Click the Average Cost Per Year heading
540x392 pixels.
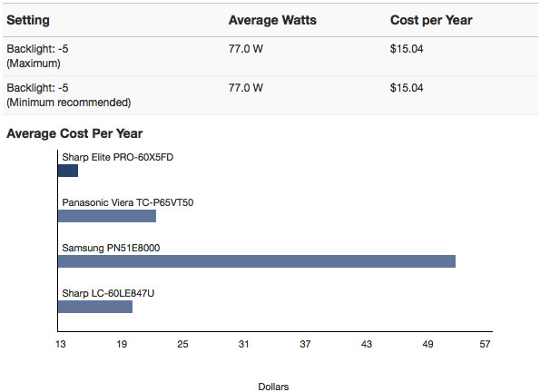pyautogui.click(x=74, y=133)
